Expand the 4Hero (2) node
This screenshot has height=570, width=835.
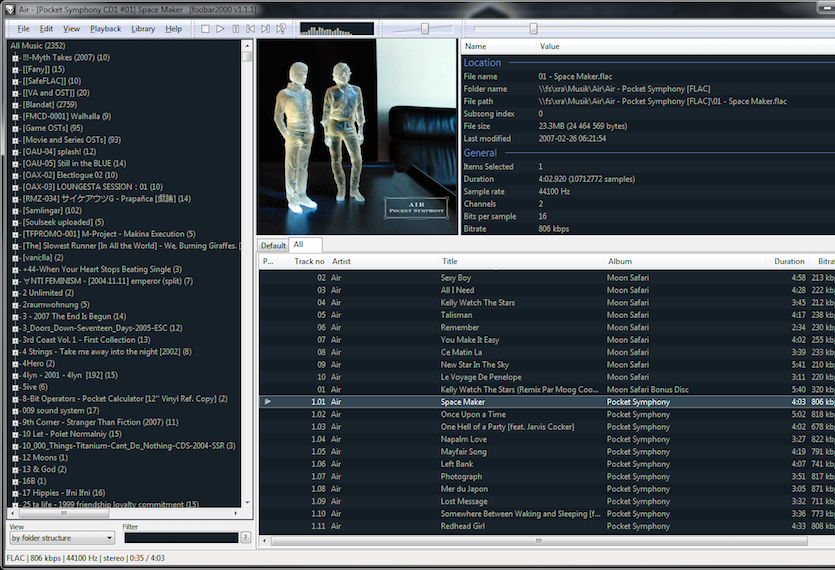pos(15,364)
